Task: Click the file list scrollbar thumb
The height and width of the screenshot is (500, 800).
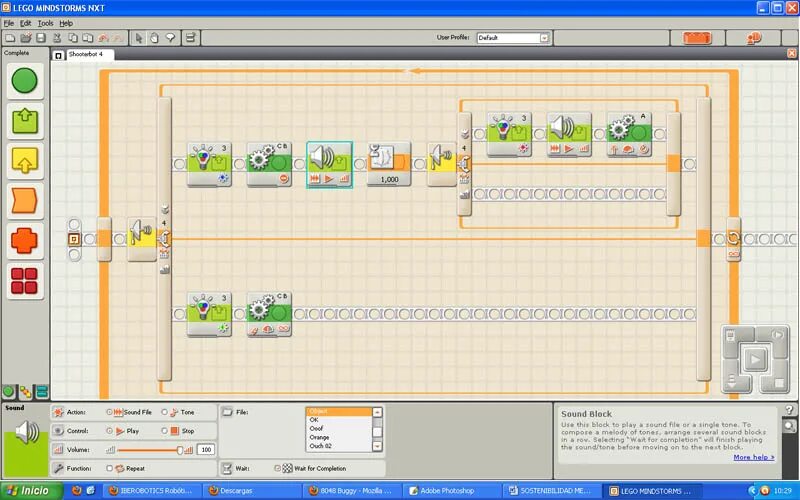Action: [377, 433]
